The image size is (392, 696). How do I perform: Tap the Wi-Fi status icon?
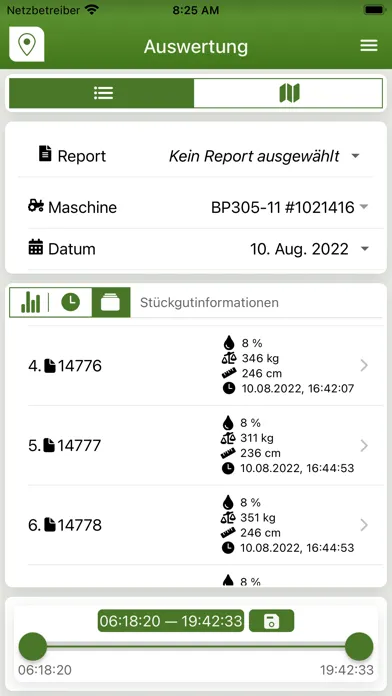click(92, 10)
